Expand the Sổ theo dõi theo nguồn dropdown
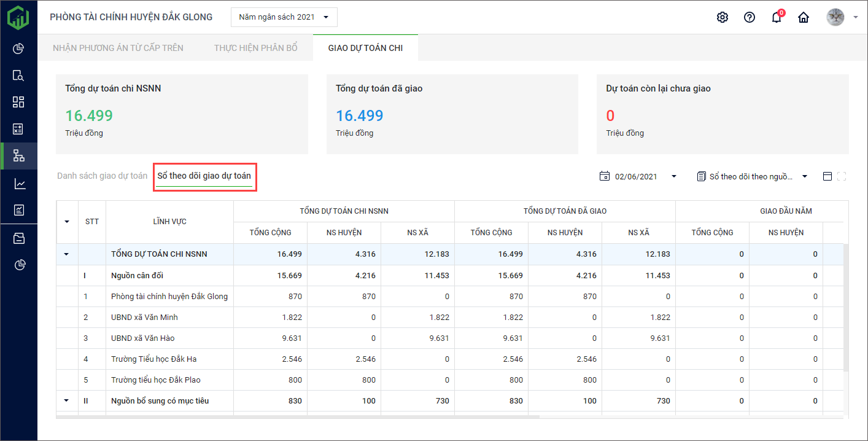Screen dimensions: 868x441 [x=752, y=176]
